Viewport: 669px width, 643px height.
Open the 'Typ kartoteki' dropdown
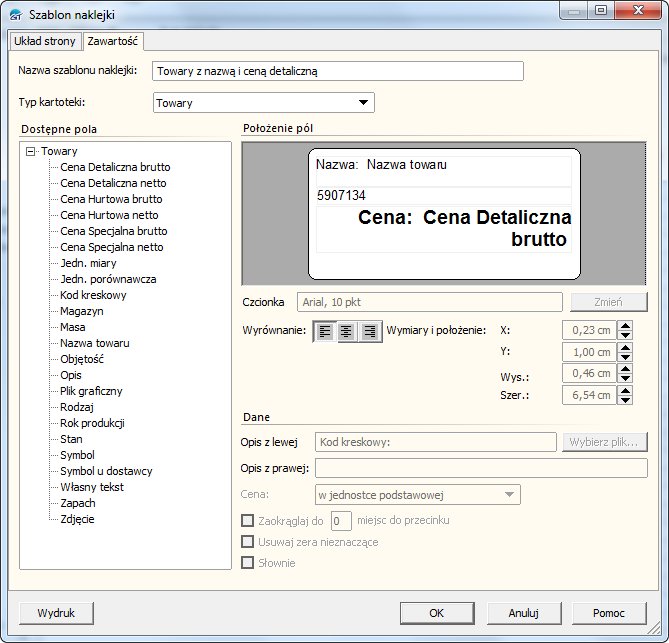click(363, 103)
